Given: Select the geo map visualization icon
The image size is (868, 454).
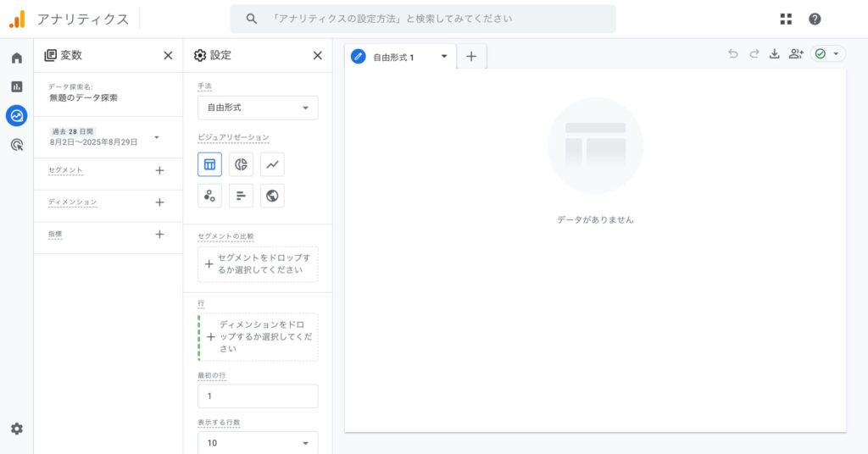Looking at the screenshot, I should point(272,196).
